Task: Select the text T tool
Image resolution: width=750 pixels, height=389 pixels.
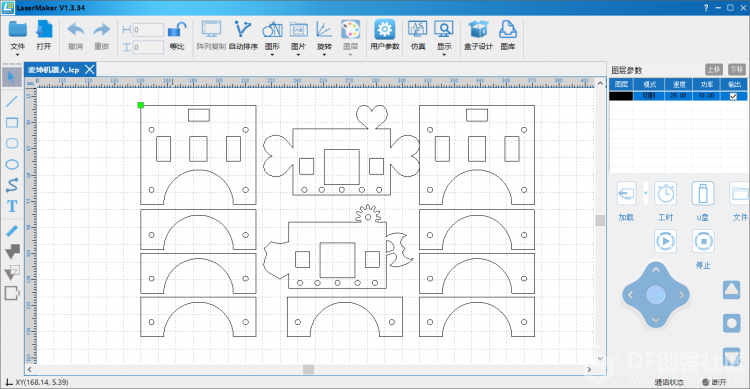Action: (x=12, y=206)
